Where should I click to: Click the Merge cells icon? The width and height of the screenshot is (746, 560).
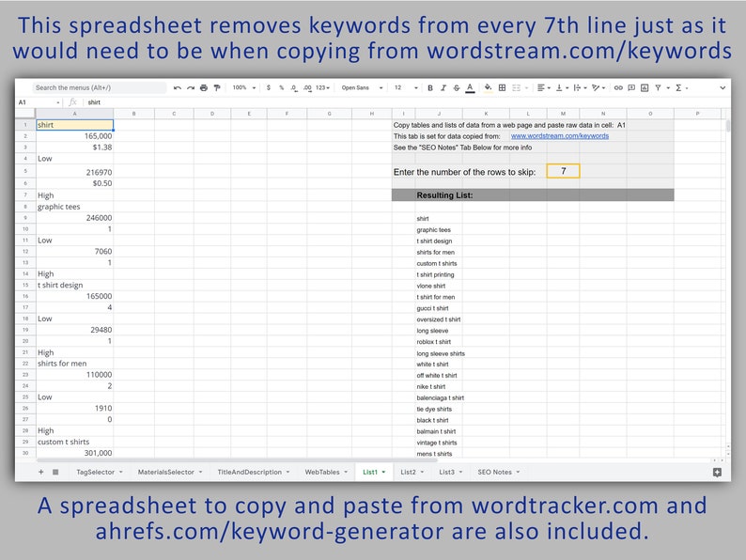click(516, 87)
